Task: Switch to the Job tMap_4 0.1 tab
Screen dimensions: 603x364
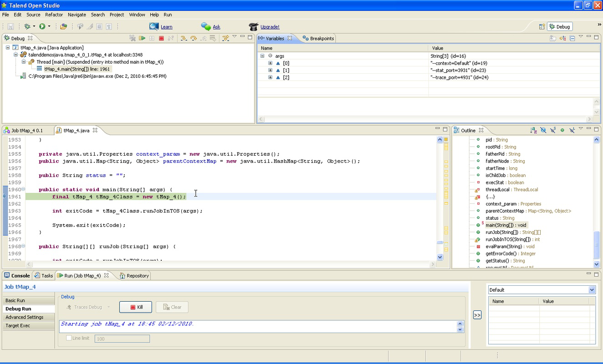Action: [x=23, y=130]
